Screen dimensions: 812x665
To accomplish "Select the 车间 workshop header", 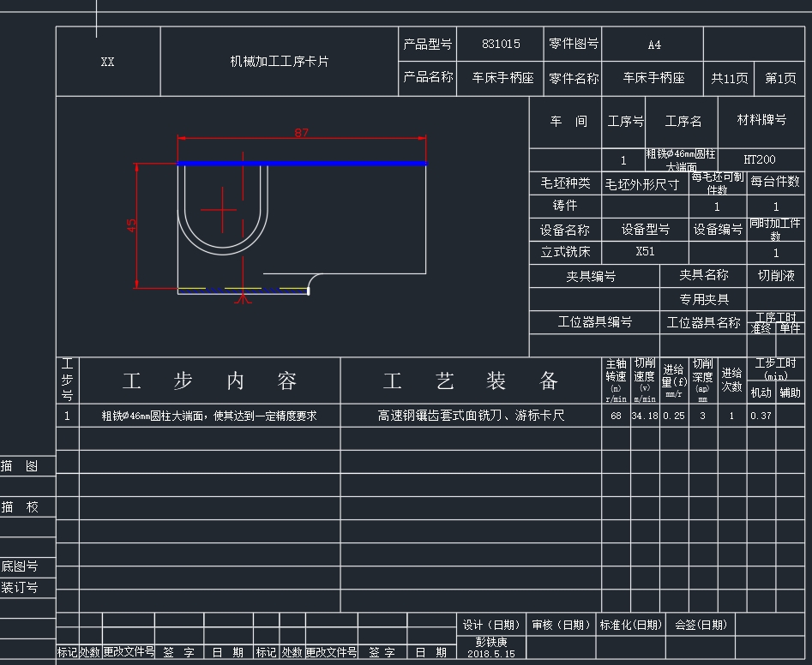I will pyautogui.click(x=568, y=121).
